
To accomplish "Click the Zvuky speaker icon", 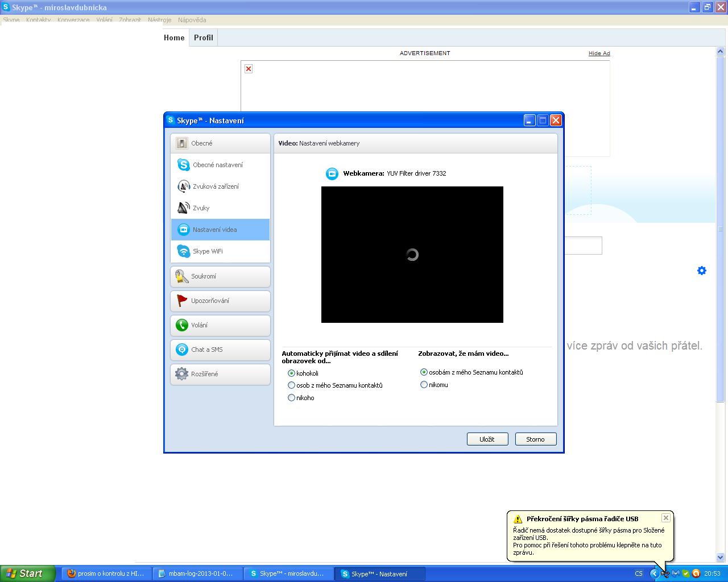I will (x=183, y=208).
